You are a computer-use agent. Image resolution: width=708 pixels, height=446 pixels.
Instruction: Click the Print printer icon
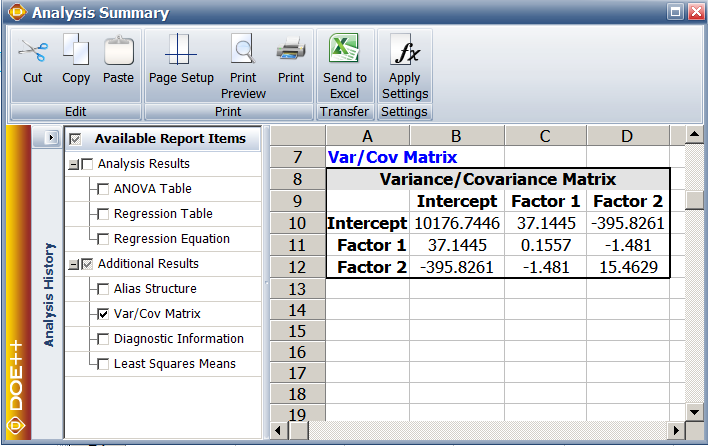coord(291,49)
